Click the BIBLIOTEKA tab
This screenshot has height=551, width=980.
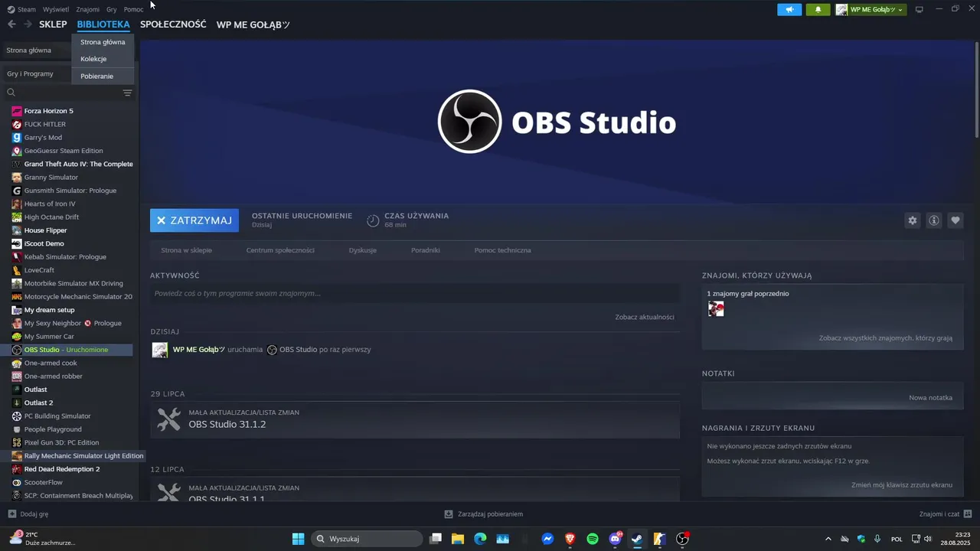[x=103, y=24]
